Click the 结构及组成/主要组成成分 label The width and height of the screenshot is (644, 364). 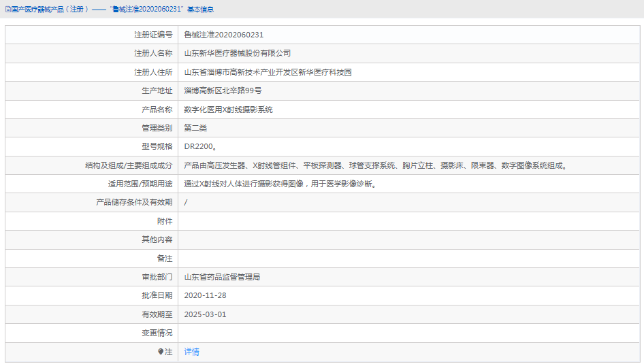[x=129, y=165]
